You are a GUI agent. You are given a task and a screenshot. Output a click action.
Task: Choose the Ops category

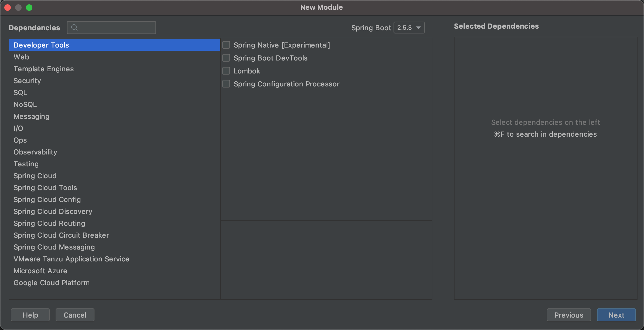pos(115,140)
